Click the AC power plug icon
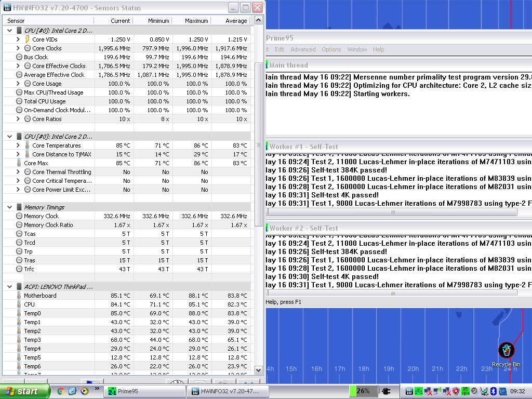This screenshot has height=399, width=532. 386,391
